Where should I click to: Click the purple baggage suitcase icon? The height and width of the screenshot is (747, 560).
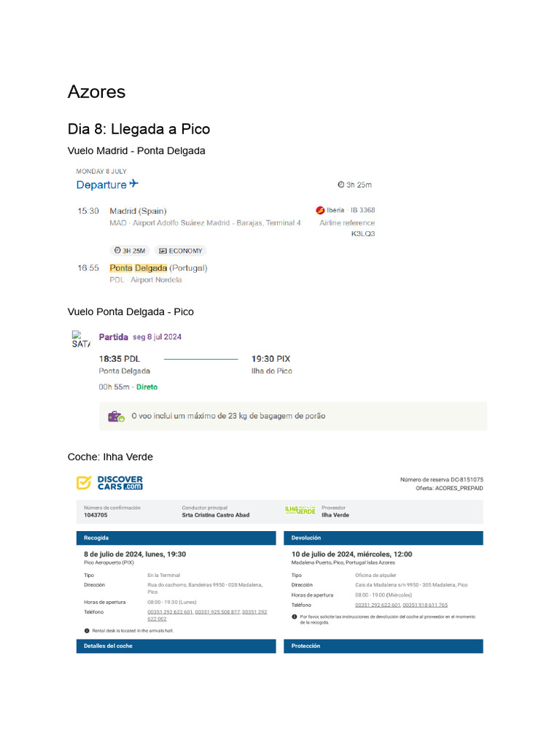[x=116, y=417]
